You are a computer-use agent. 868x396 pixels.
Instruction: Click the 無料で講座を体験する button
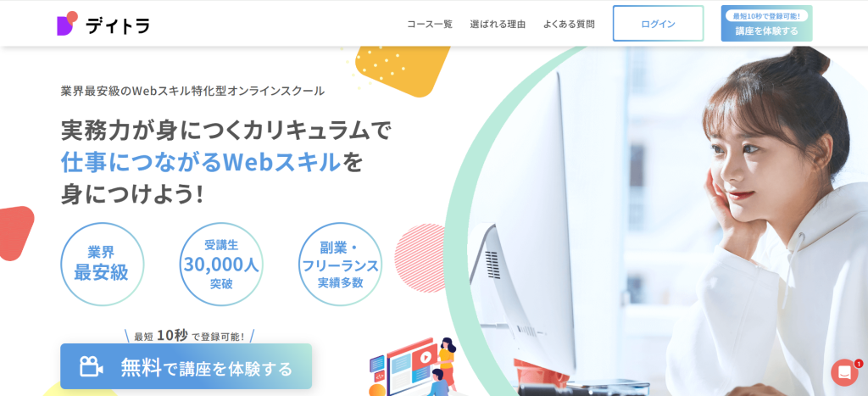tap(186, 366)
